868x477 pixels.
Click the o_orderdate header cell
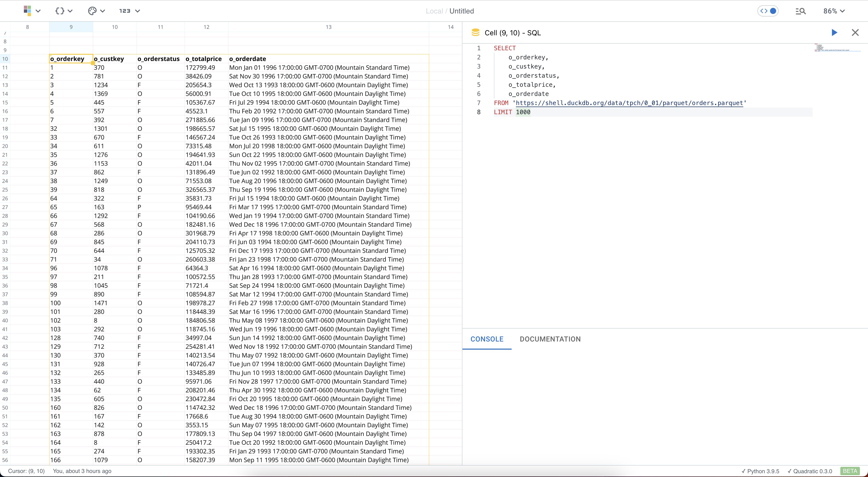[247, 59]
